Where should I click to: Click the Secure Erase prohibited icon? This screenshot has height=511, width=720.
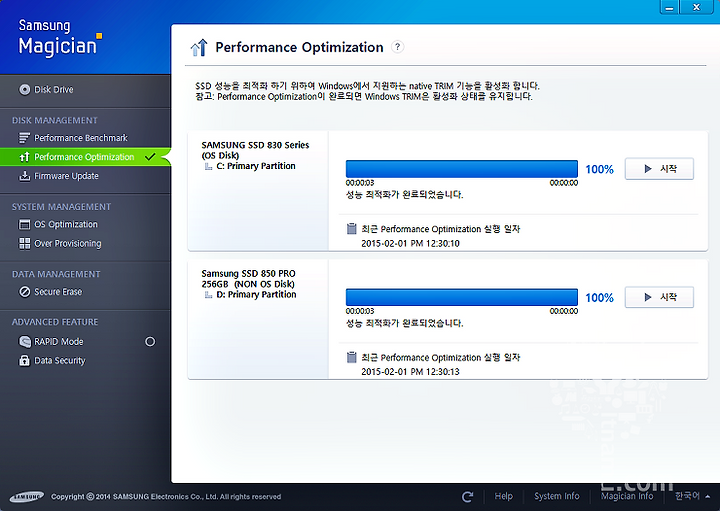[24, 292]
